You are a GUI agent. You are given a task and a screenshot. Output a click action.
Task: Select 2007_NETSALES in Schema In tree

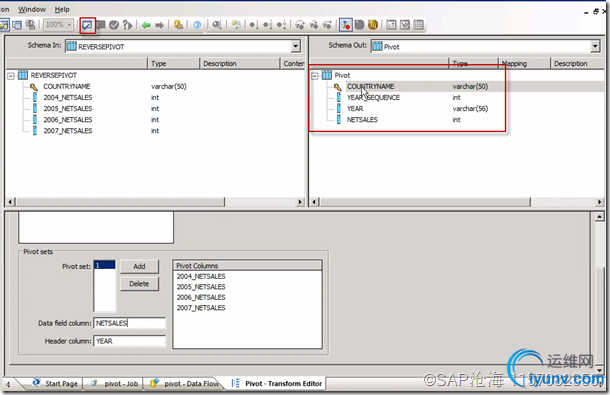(68, 131)
